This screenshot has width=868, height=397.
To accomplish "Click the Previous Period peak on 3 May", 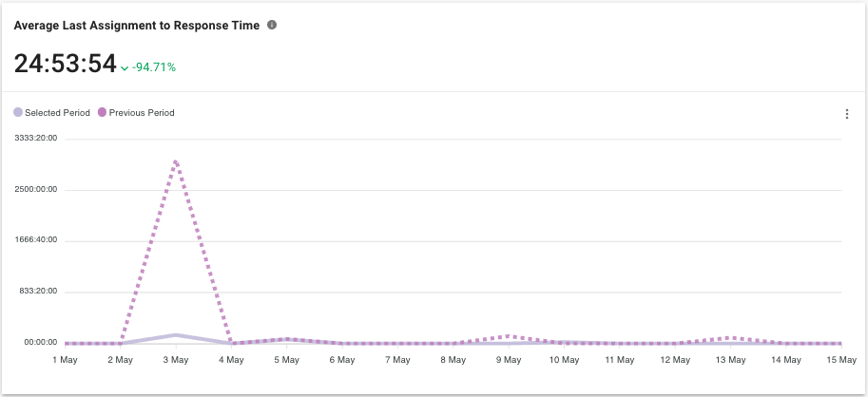I will [x=176, y=161].
